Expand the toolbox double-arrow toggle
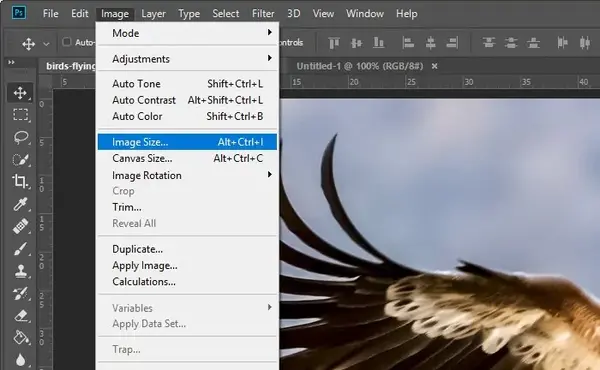The image size is (600, 370). (x=11, y=62)
